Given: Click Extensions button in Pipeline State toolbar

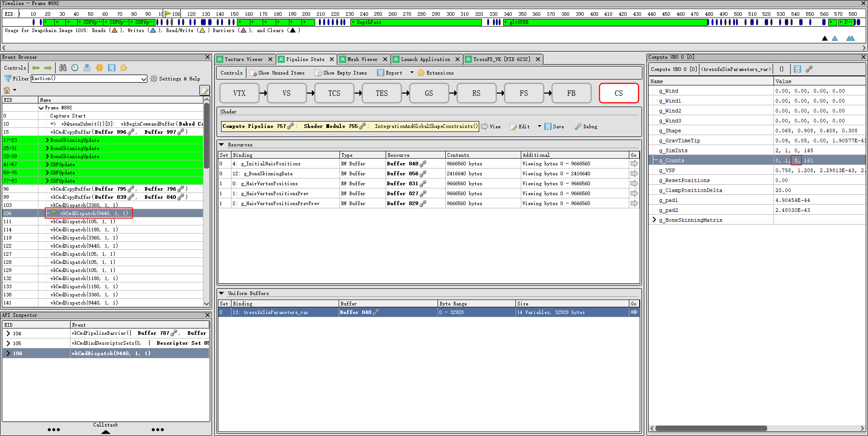Looking at the screenshot, I should click(436, 73).
